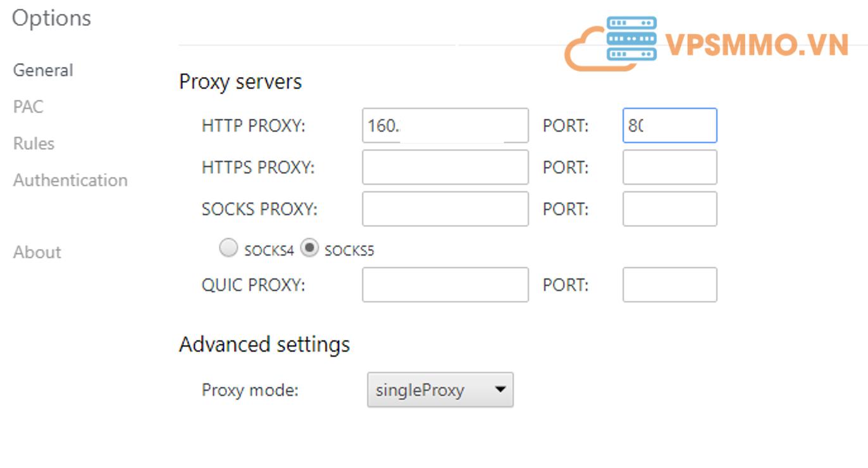Select the SOCKS4 radio button
Screen dimensions: 868x468
coord(228,249)
